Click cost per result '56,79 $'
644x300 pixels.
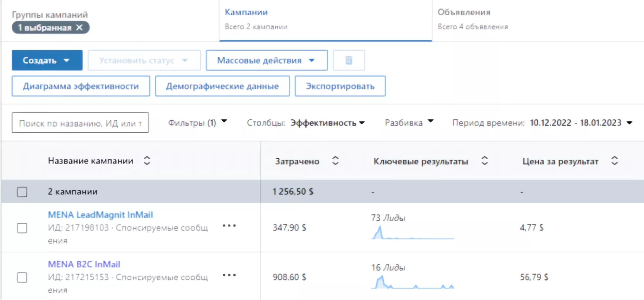[534, 277]
